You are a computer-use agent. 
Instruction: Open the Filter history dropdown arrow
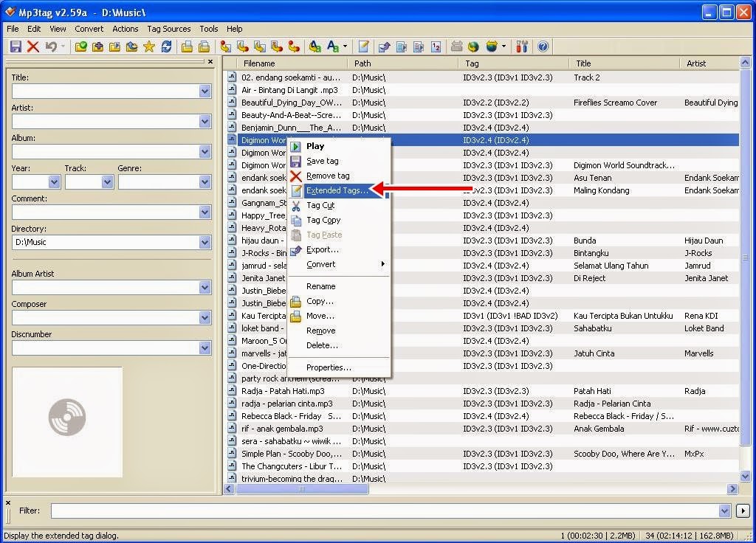point(724,511)
